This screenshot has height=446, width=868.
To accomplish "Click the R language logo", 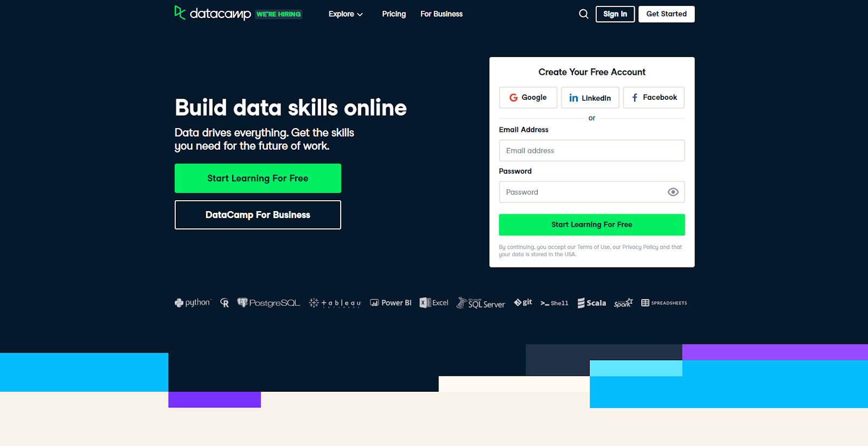I will [x=224, y=303].
